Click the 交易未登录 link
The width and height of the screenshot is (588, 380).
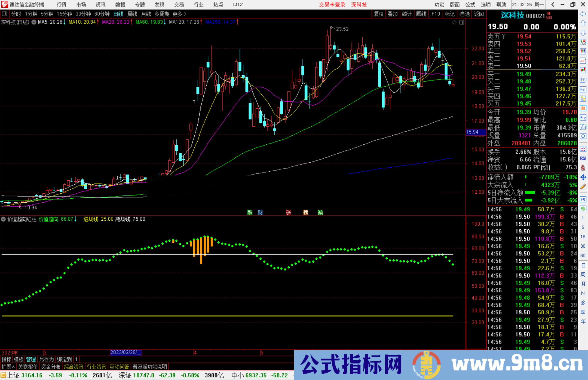332,5
